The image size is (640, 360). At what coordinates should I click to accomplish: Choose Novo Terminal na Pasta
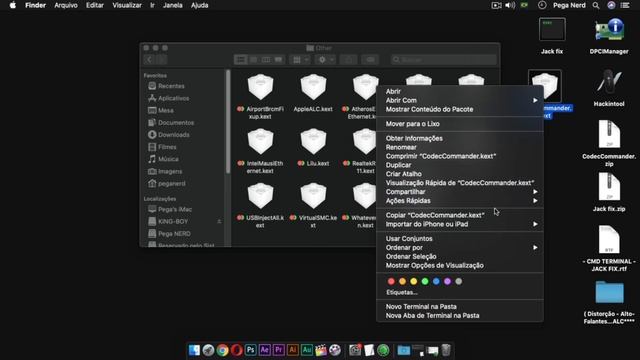[460, 307]
